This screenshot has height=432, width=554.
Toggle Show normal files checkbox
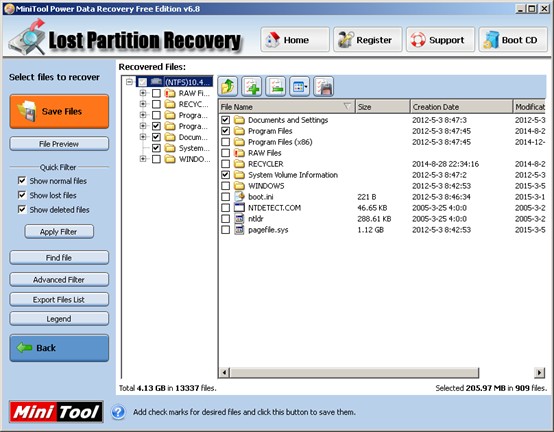pyautogui.click(x=22, y=181)
